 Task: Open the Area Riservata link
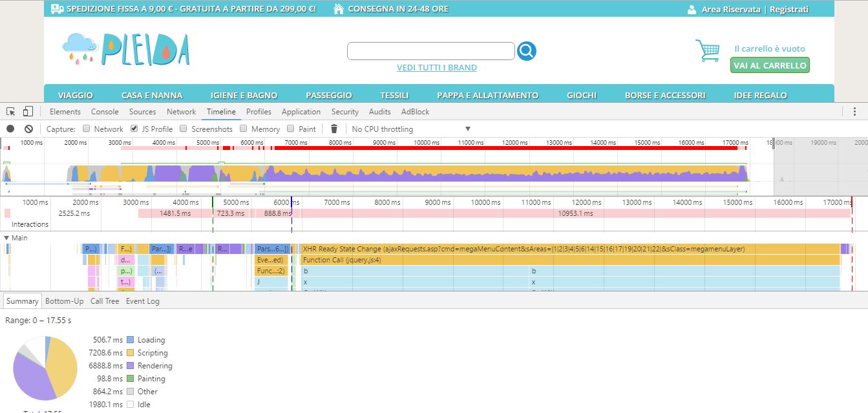[731, 9]
